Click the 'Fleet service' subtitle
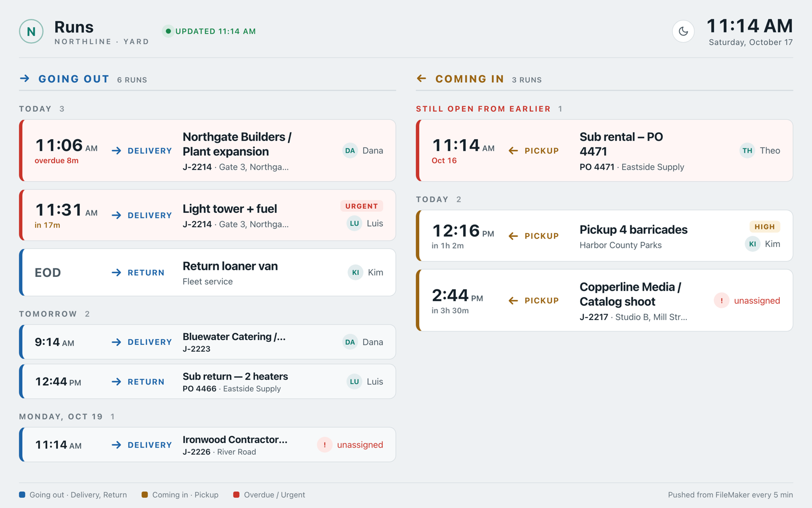This screenshot has width=812, height=508. tap(208, 281)
